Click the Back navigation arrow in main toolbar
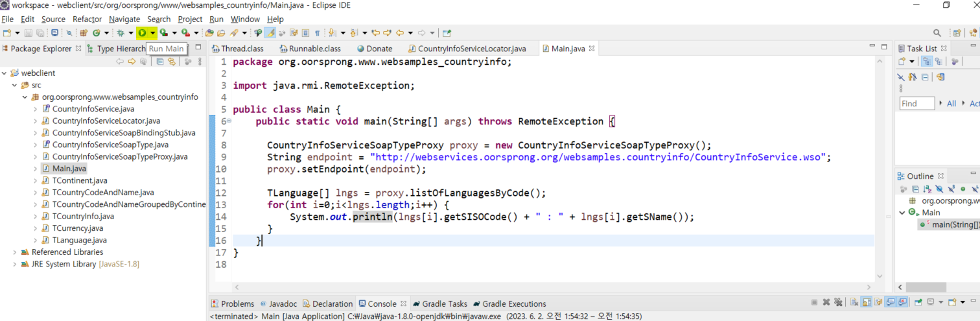 coord(400,32)
